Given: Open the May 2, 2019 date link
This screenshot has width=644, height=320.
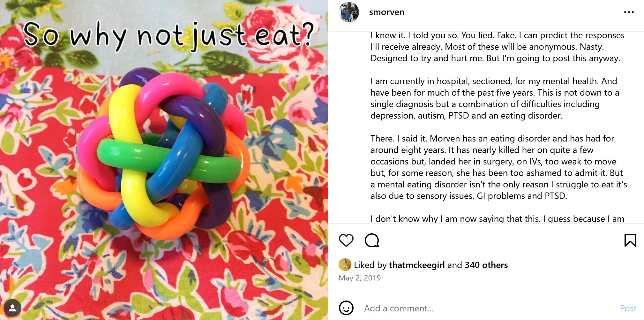Looking at the screenshot, I should coord(360,278).
